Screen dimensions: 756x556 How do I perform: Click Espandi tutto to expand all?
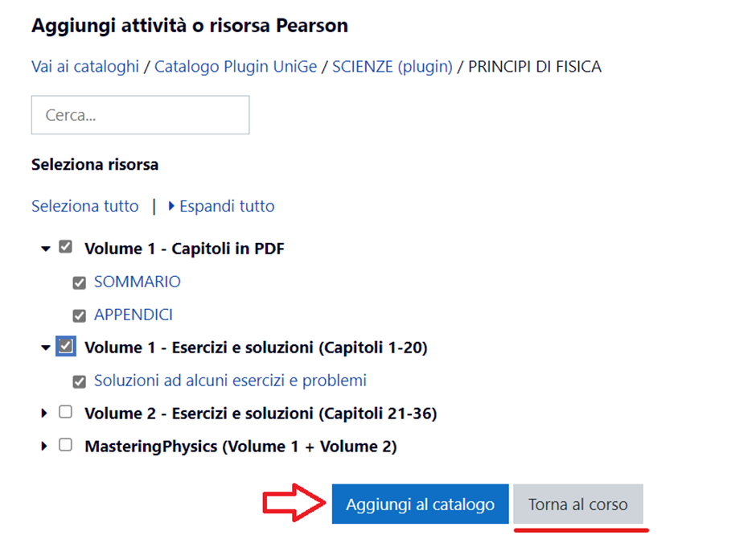point(226,206)
